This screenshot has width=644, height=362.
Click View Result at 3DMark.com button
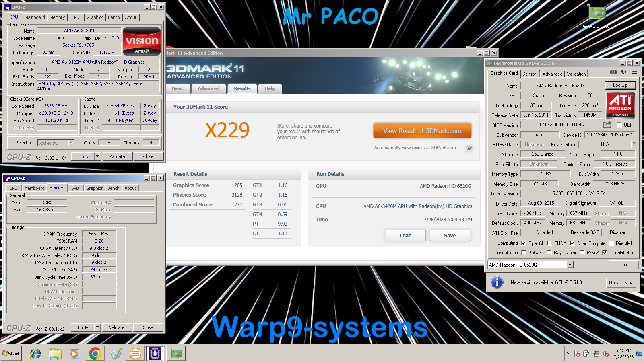click(422, 131)
